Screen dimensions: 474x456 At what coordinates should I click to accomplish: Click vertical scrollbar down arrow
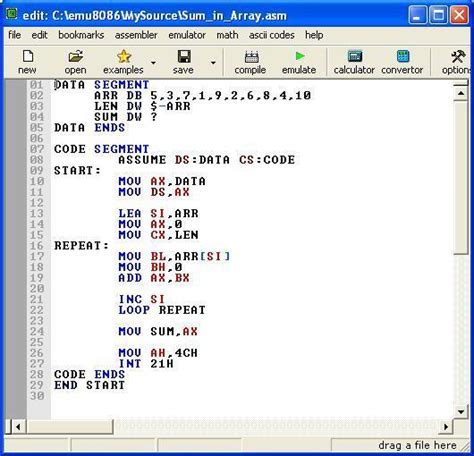(x=461, y=412)
